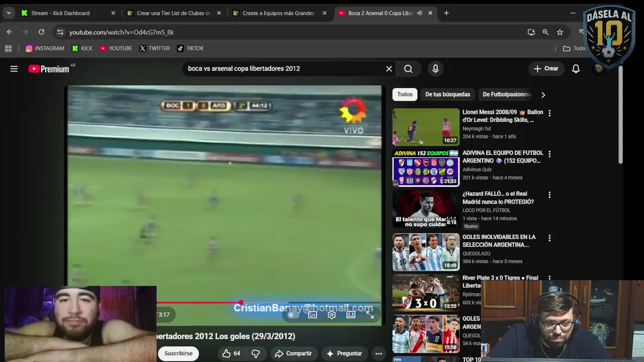Open the TWITTER bookmark
The image size is (644, 362).
[154, 48]
